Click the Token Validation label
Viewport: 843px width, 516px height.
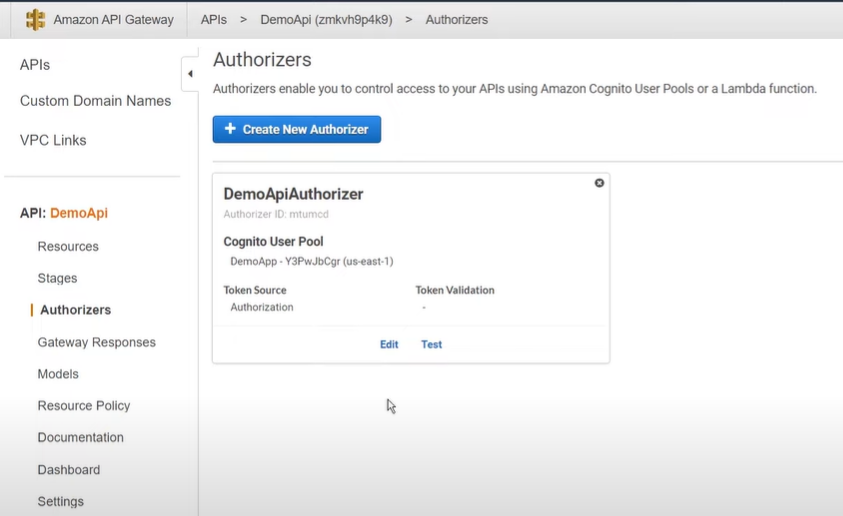455,290
